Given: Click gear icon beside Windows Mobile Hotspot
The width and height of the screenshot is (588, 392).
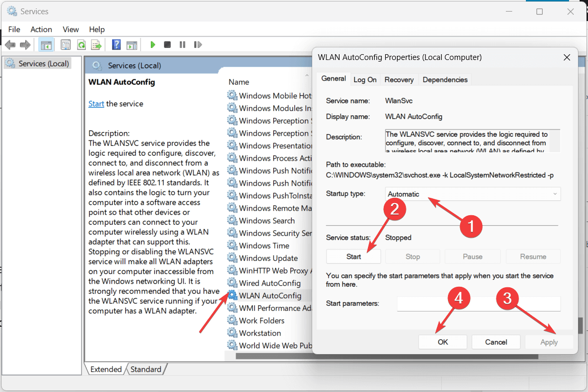Looking at the screenshot, I should pos(233,96).
